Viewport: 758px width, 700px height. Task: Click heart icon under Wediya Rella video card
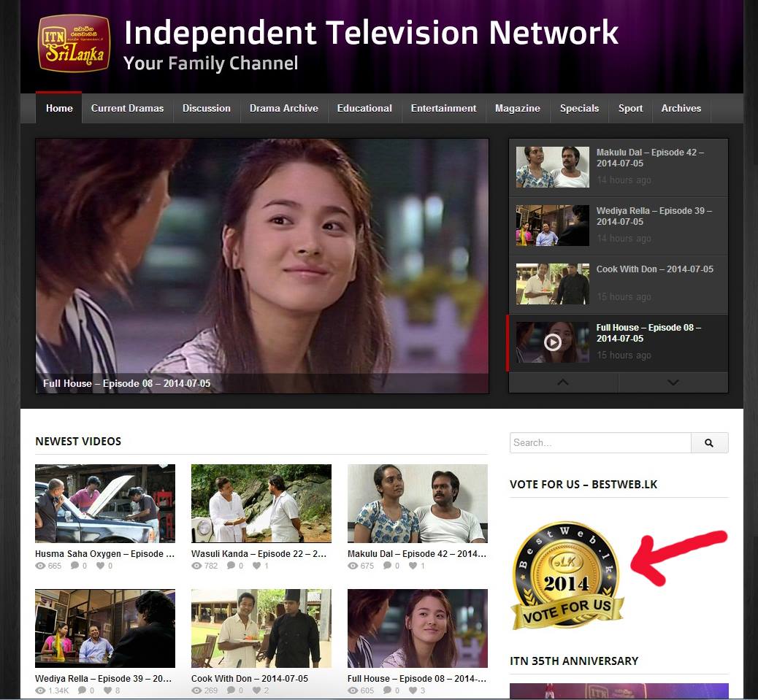[x=108, y=691]
